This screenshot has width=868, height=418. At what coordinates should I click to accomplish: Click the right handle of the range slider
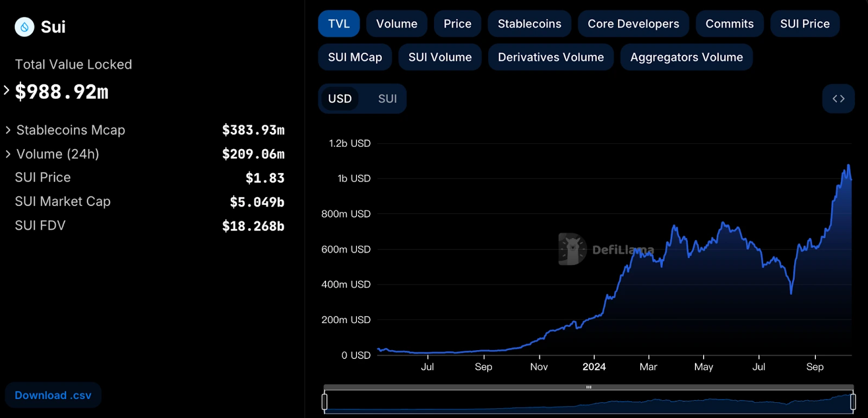853,402
